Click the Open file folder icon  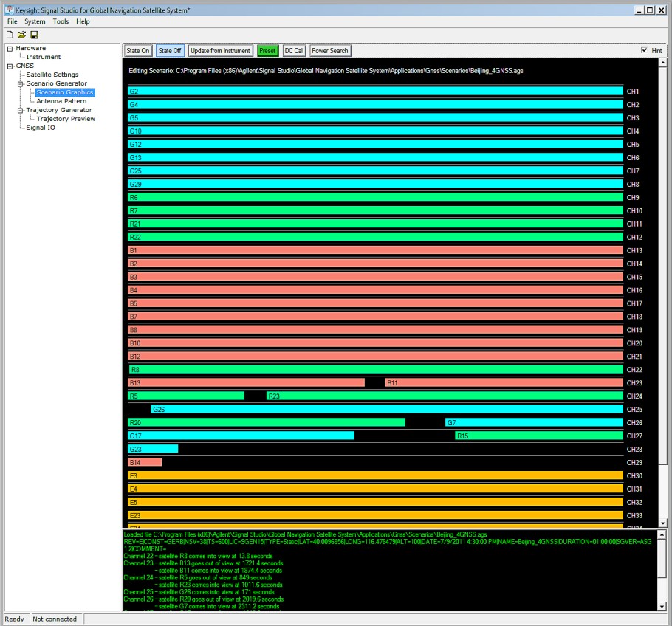tap(22, 35)
